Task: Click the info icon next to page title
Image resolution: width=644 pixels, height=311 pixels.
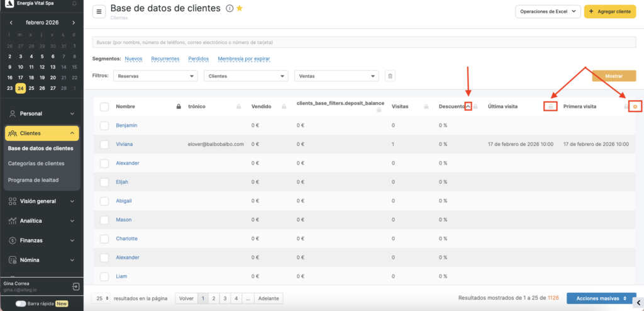Action: pos(230,9)
